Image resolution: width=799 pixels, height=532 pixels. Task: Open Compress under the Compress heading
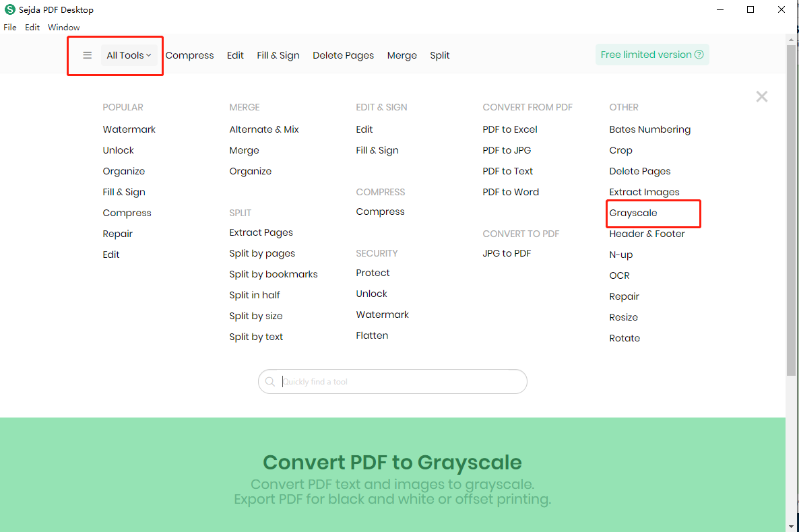[x=380, y=211]
